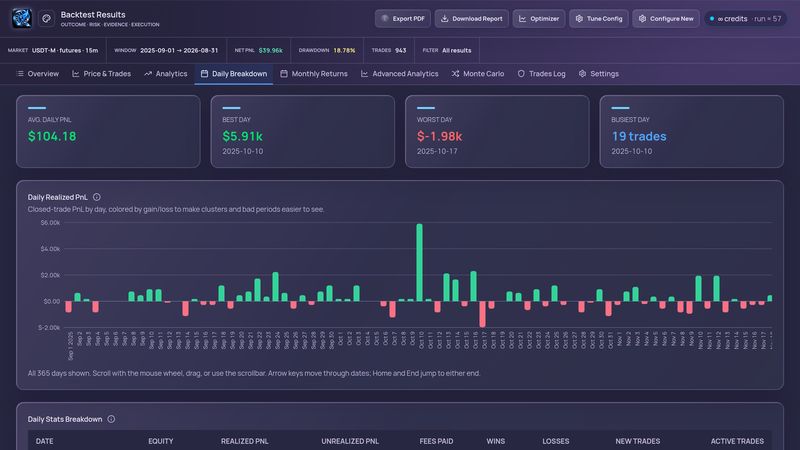800x450 pixels.
Task: Click the gear icon on Settings tab
Action: point(582,73)
